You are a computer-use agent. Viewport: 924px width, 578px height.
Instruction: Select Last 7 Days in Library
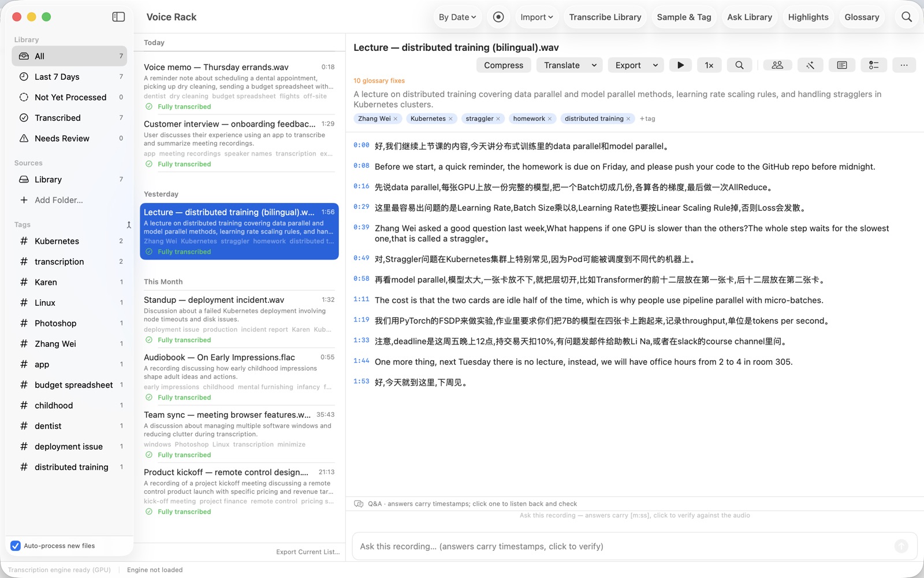pyautogui.click(x=69, y=77)
